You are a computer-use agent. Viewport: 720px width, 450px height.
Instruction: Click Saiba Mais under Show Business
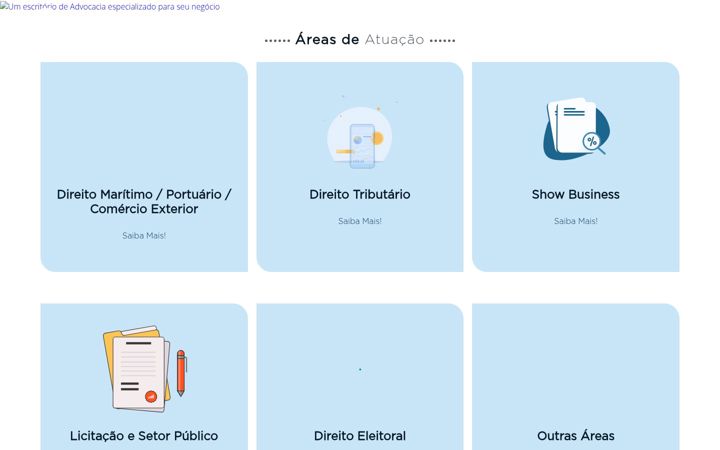point(575,221)
